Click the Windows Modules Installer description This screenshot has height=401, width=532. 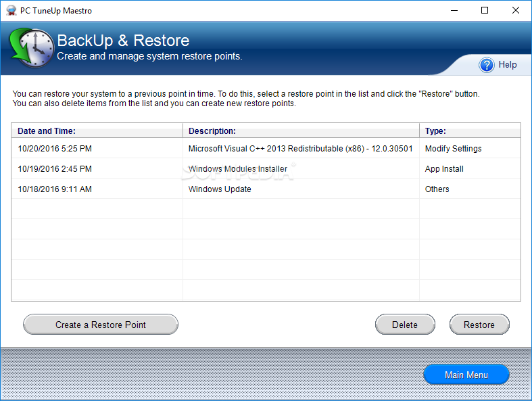237,169
